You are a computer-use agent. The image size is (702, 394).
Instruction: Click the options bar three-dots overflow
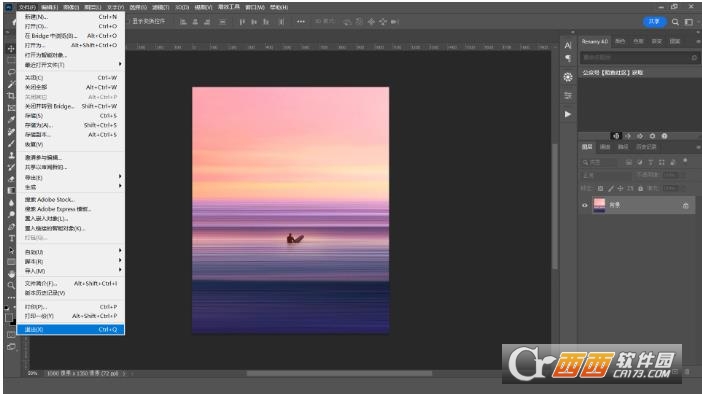coord(301,21)
